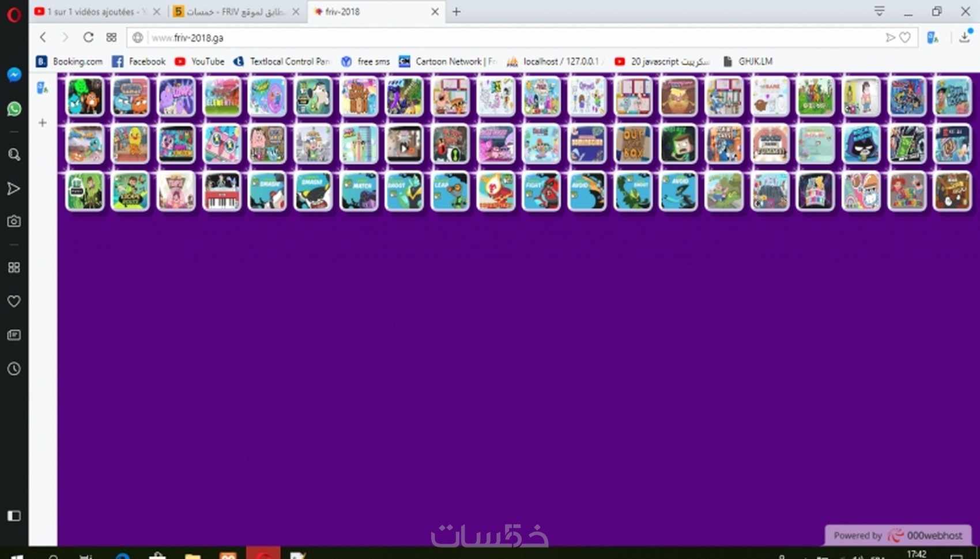
Task: Open the YouTube bookmark
Action: (199, 61)
